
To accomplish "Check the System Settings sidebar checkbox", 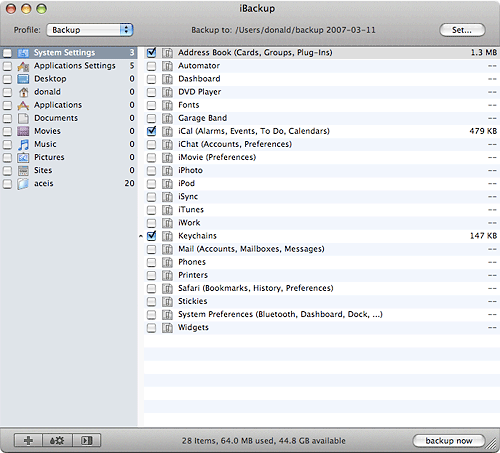I will coord(7,53).
